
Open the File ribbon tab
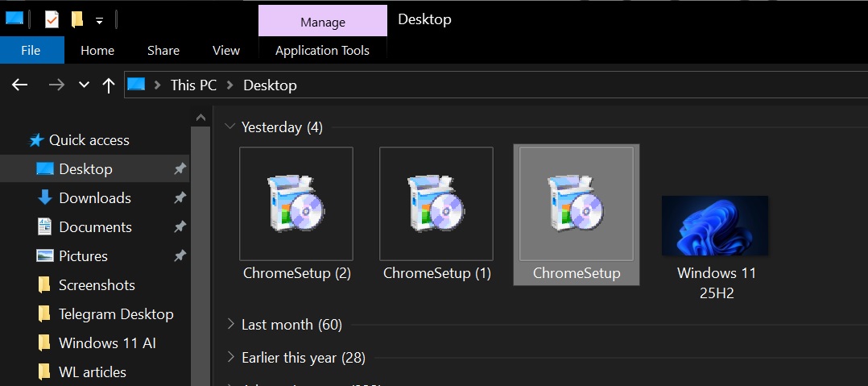[31, 51]
